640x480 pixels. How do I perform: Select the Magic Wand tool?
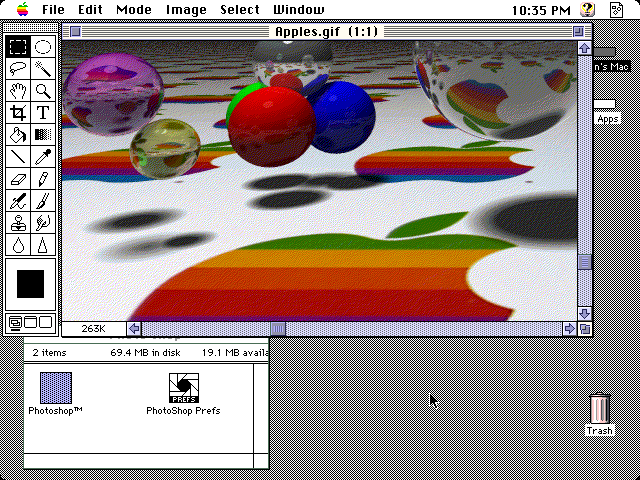point(43,68)
